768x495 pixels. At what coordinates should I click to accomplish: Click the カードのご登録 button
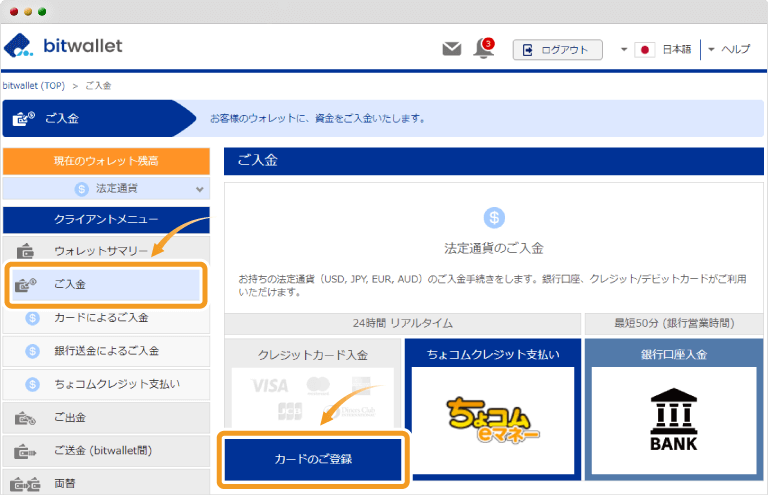[313, 459]
